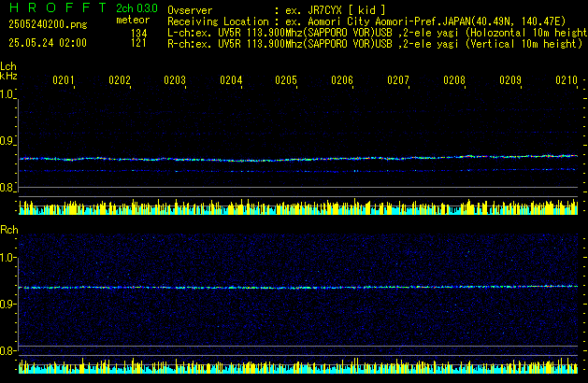Click the Lch yellow-cyan level bar graph
Image resolution: width=588 pixels, height=383 pixels.
click(298, 206)
